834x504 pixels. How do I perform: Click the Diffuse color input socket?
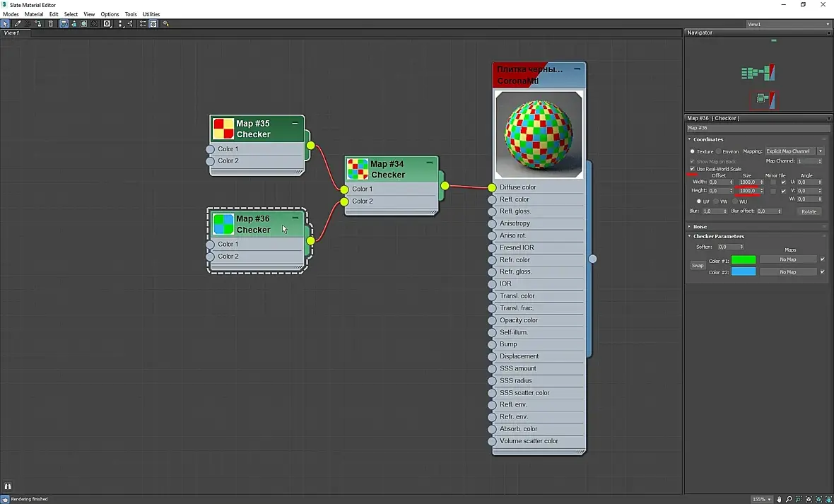coord(492,187)
